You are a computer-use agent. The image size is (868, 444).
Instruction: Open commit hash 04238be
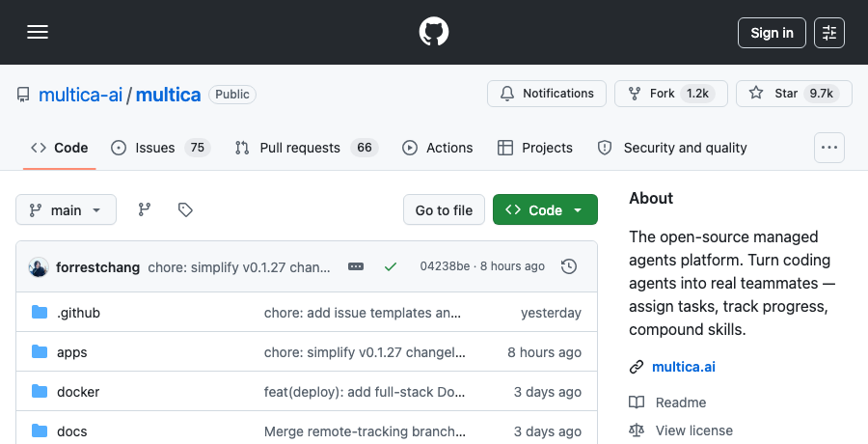(445, 266)
